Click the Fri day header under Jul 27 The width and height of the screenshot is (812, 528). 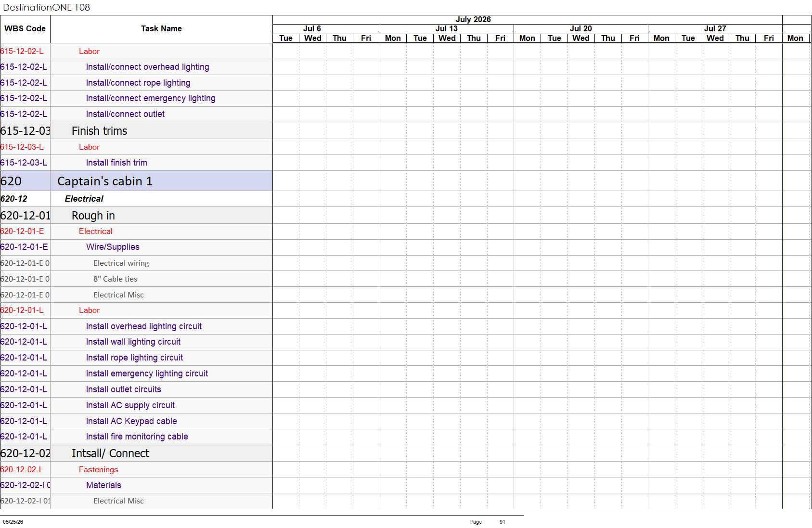769,39
